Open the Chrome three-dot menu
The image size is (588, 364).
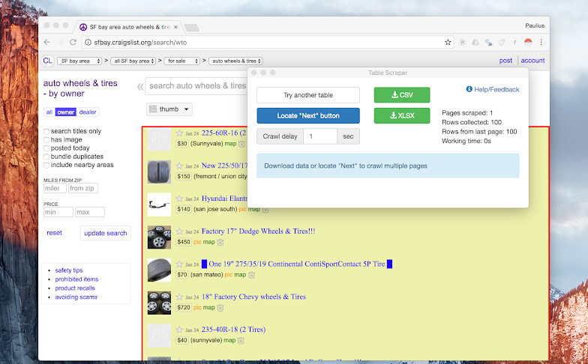[541, 42]
